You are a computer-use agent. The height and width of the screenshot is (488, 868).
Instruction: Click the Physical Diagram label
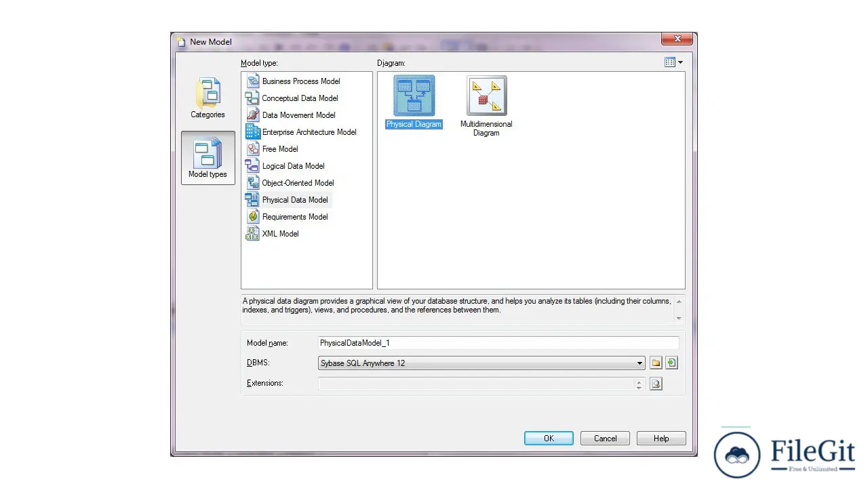tap(414, 125)
